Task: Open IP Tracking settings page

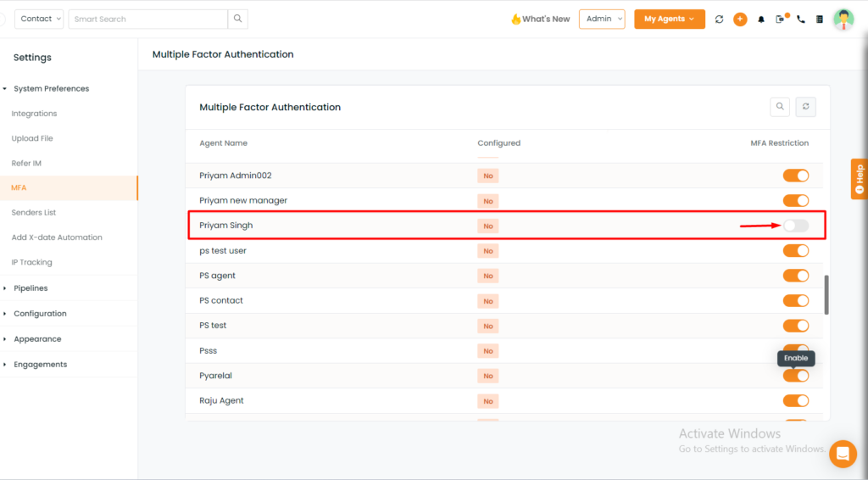Action: pos(31,262)
